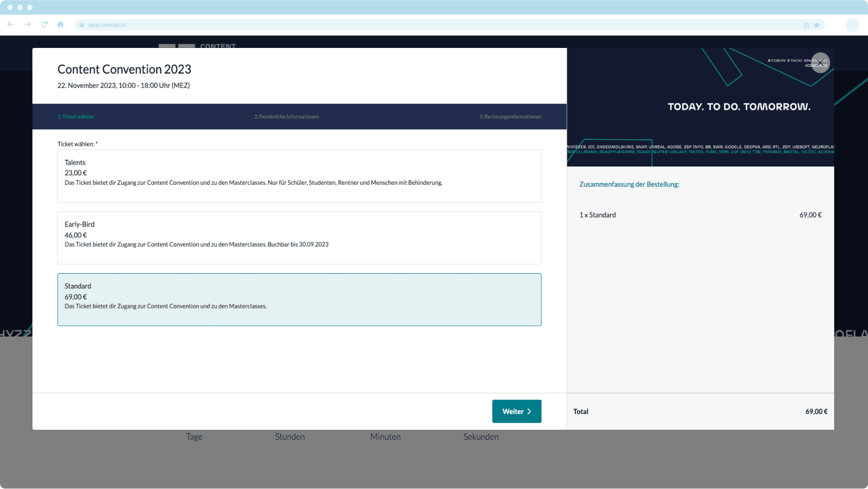This screenshot has width=868, height=489.
Task: Reload the page with refresh icon
Action: point(44,24)
